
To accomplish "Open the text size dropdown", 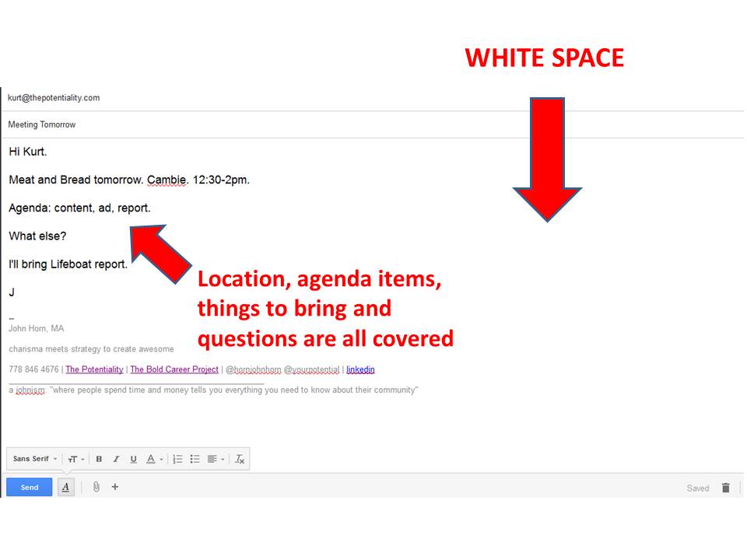I will (75, 459).
